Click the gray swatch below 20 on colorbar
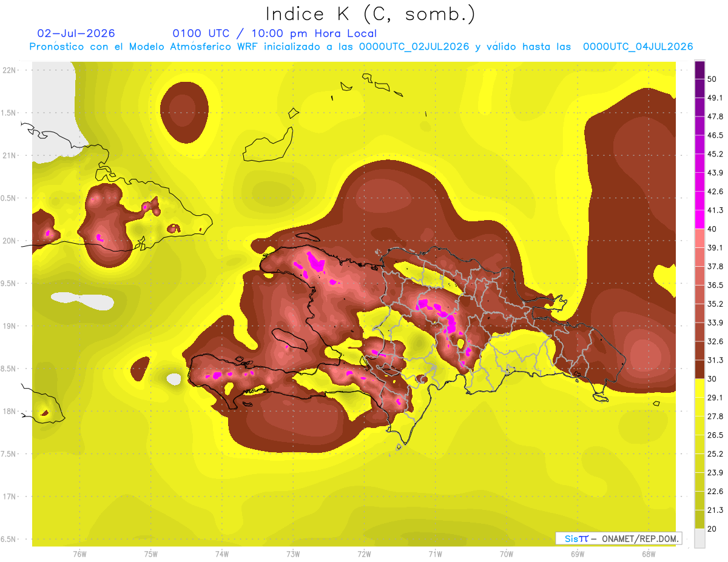728x562 pixels. tap(699, 538)
